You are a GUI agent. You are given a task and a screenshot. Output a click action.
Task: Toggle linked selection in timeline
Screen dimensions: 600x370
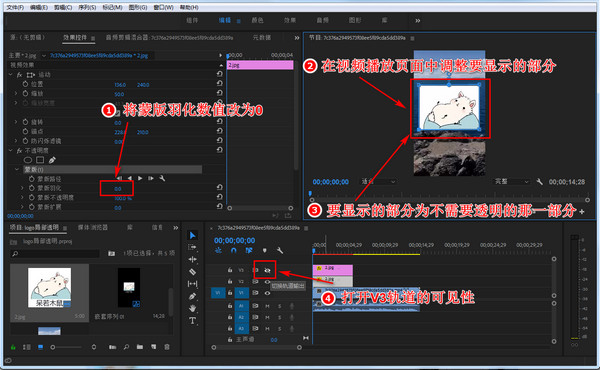click(249, 250)
